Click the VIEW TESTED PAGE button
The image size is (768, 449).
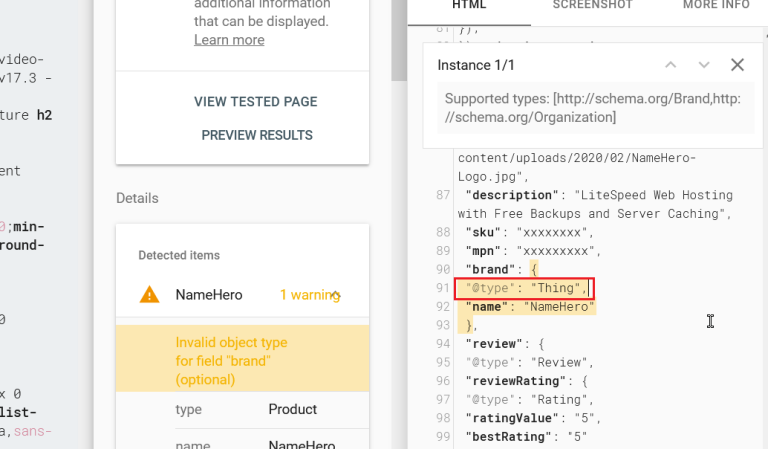255,101
